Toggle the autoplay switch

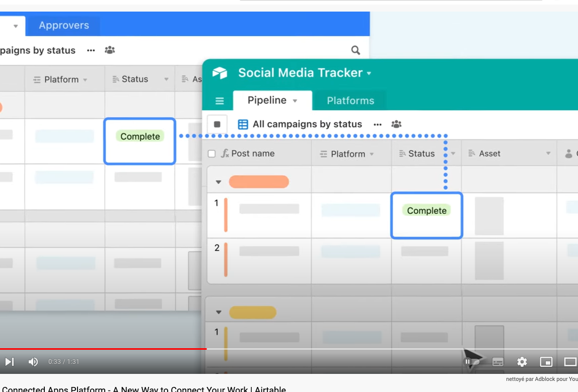pos(472,362)
